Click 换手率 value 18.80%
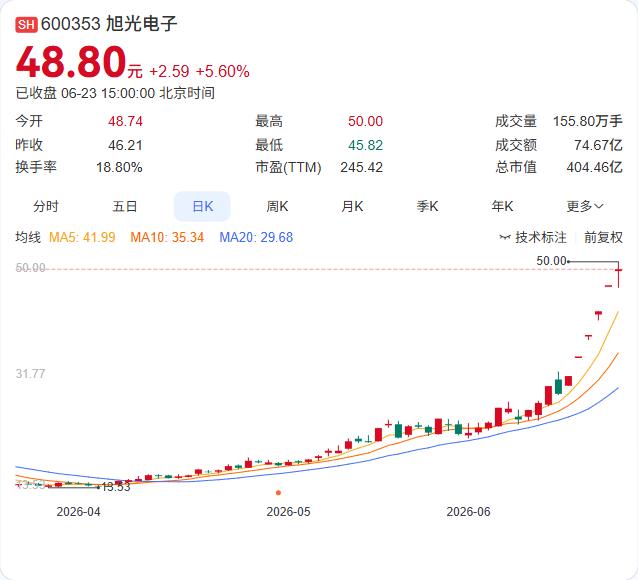 tap(119, 167)
